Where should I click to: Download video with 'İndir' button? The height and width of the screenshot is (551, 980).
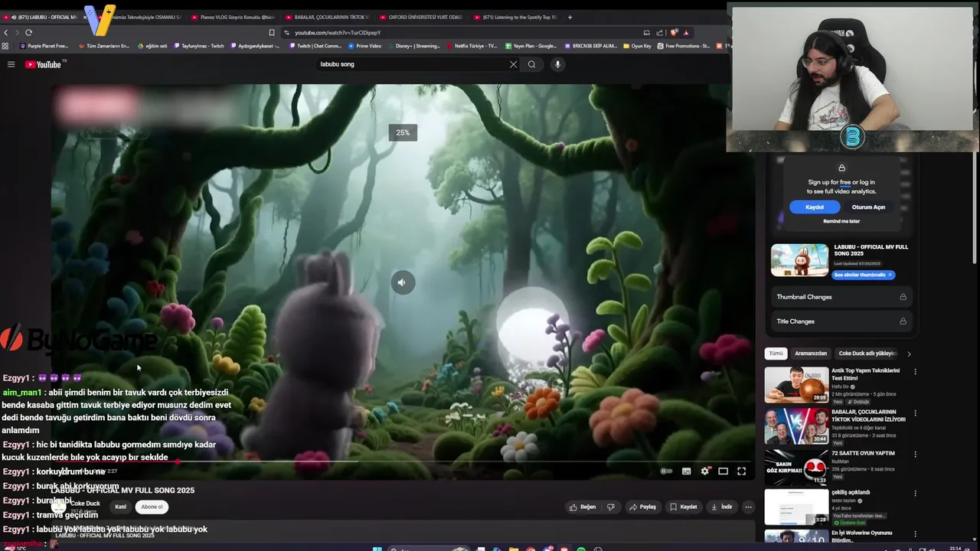point(722,507)
